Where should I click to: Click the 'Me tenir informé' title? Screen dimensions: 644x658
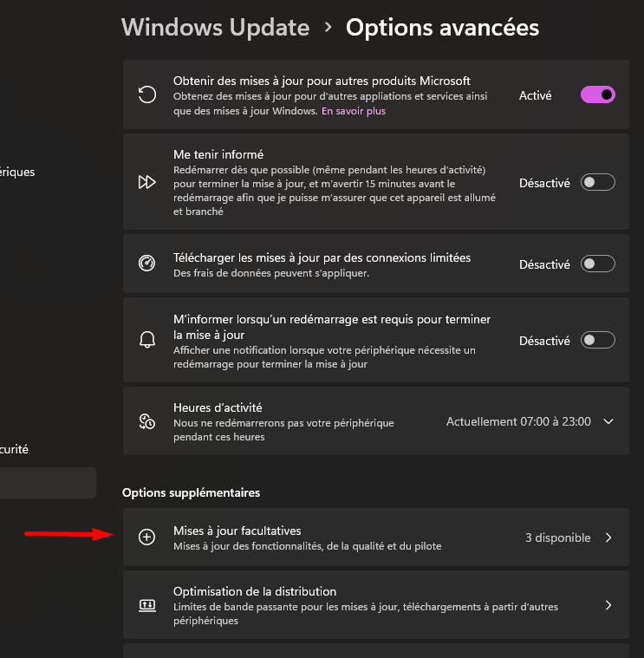pyautogui.click(x=218, y=154)
